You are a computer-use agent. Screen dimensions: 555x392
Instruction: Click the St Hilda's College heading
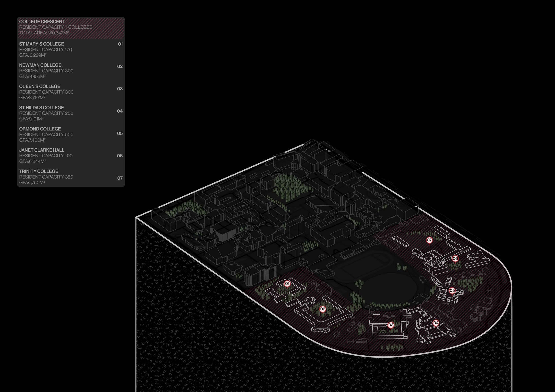[x=42, y=108]
